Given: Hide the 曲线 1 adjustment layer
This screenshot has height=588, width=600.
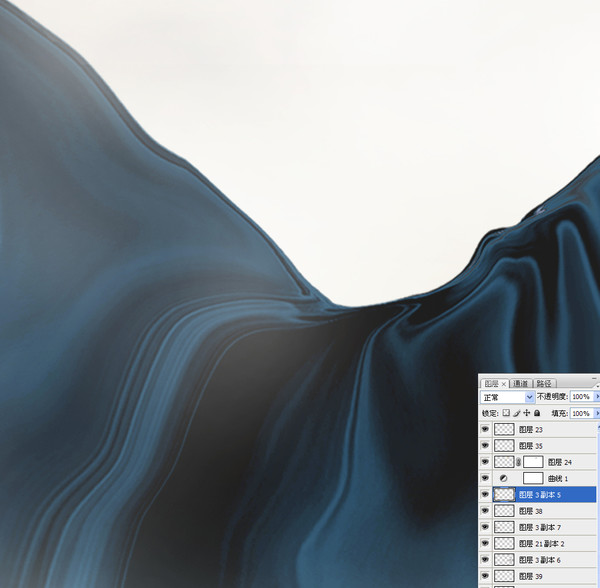Looking at the screenshot, I should [x=485, y=478].
